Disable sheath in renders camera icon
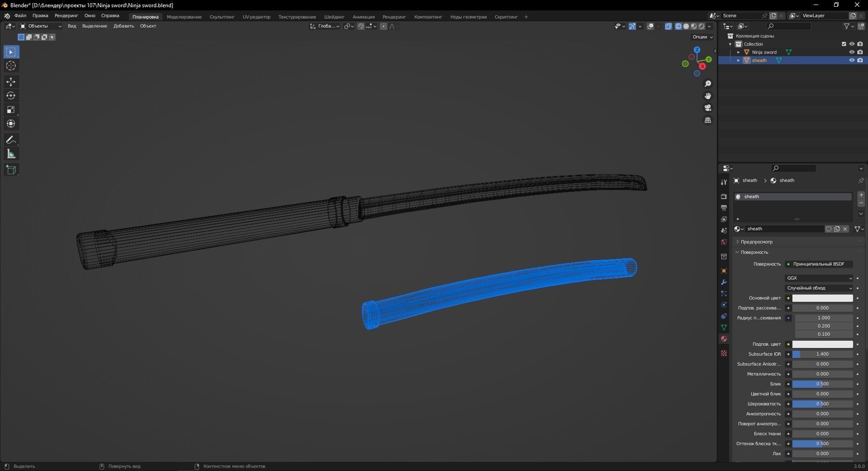 860,60
